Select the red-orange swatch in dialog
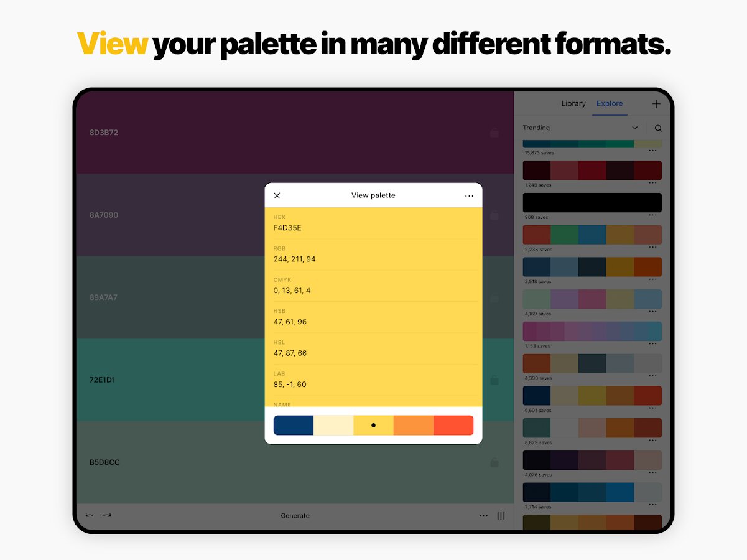 [453, 426]
